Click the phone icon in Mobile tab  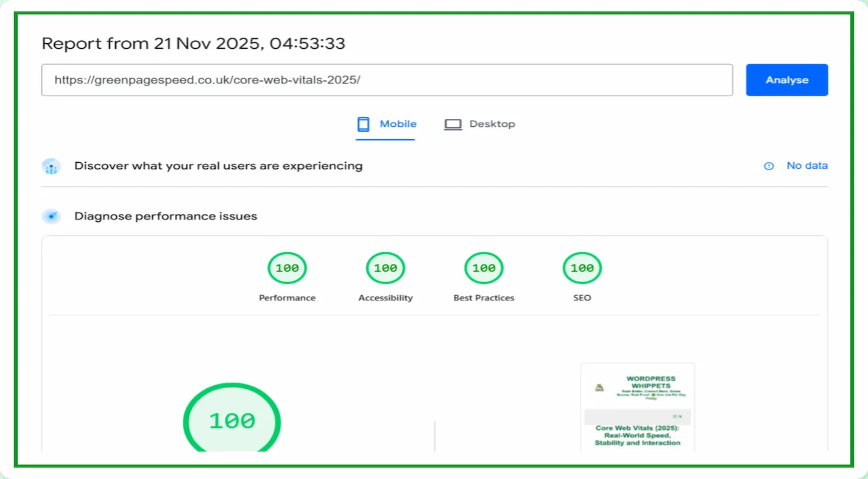pos(364,124)
